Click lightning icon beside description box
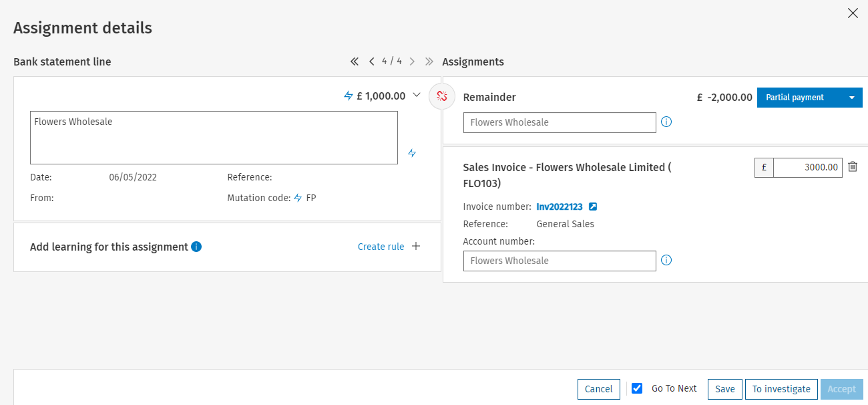Viewport: 868px width, 405px height. point(412,153)
